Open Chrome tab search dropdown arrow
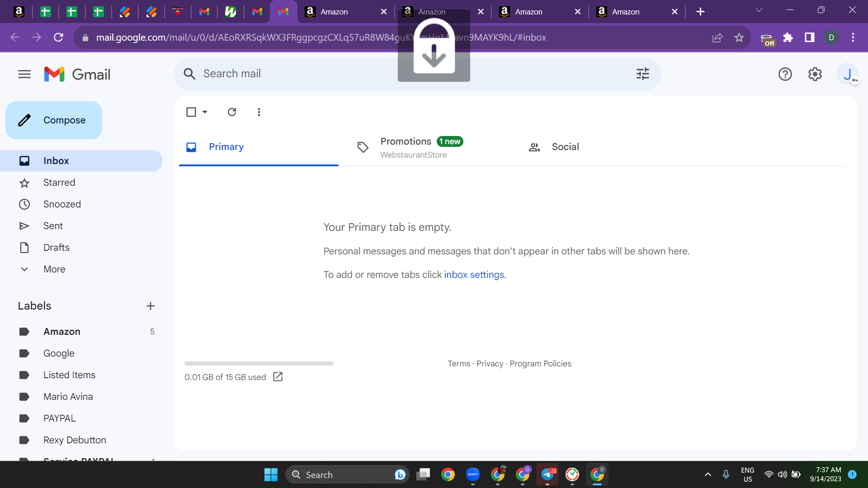 click(759, 10)
